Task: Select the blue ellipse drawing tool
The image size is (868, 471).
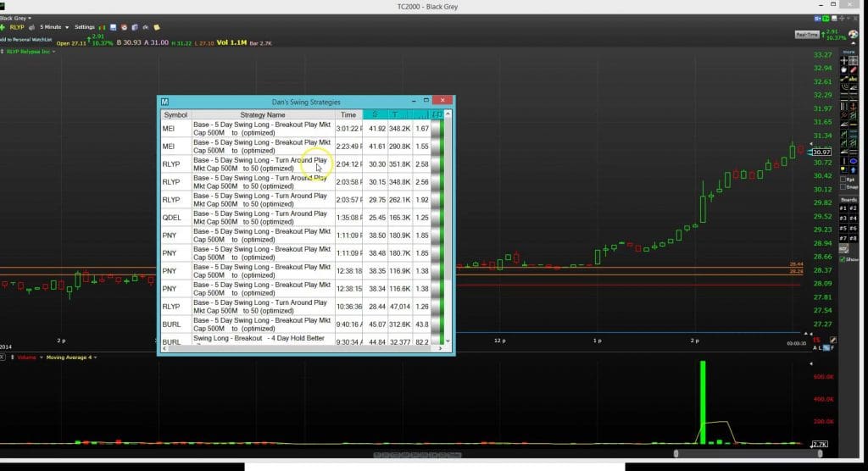Action: [x=853, y=161]
